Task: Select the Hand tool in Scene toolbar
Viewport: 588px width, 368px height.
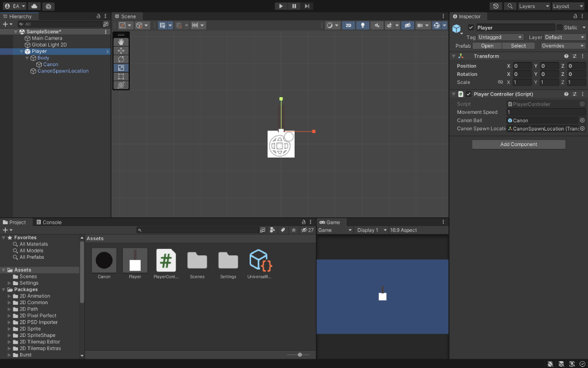Action: pos(121,41)
